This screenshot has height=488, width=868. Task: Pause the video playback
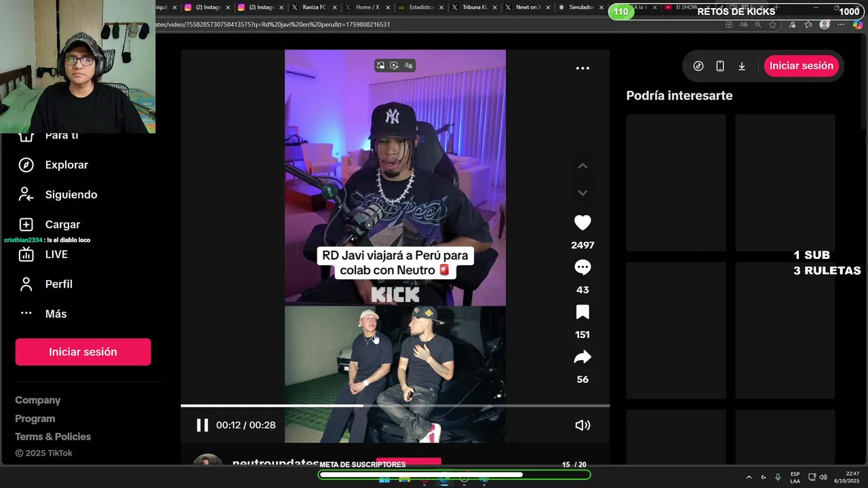(202, 425)
